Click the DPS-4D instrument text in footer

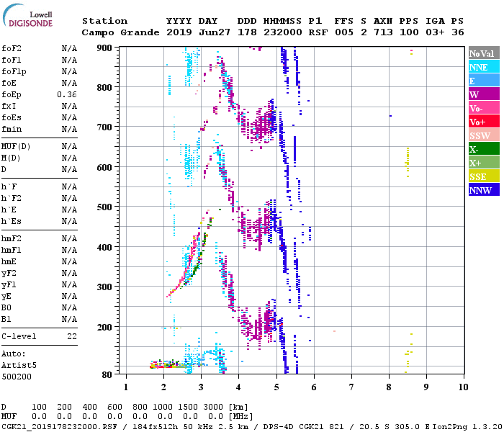[x=278, y=427]
